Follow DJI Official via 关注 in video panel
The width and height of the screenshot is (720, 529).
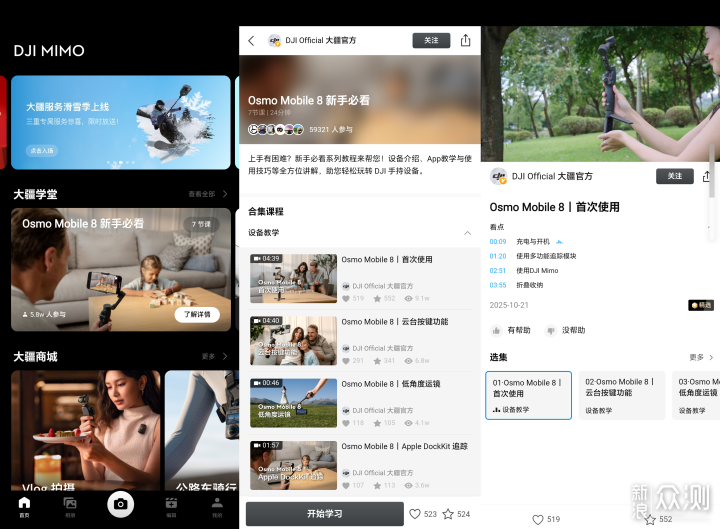click(675, 176)
